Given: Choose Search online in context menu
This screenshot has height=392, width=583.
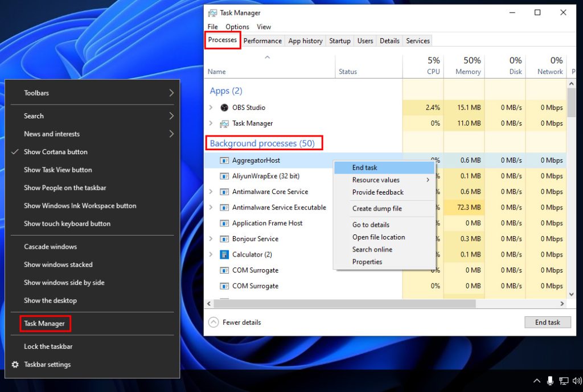Looking at the screenshot, I should [384, 249].
